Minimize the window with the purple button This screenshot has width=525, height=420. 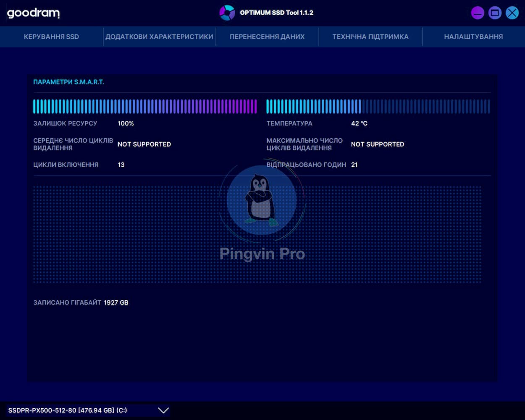(x=478, y=13)
